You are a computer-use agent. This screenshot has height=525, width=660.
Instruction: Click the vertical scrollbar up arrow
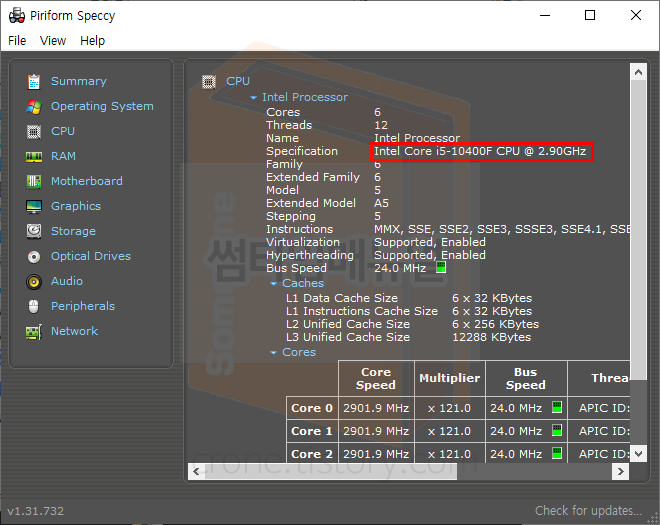click(x=638, y=72)
